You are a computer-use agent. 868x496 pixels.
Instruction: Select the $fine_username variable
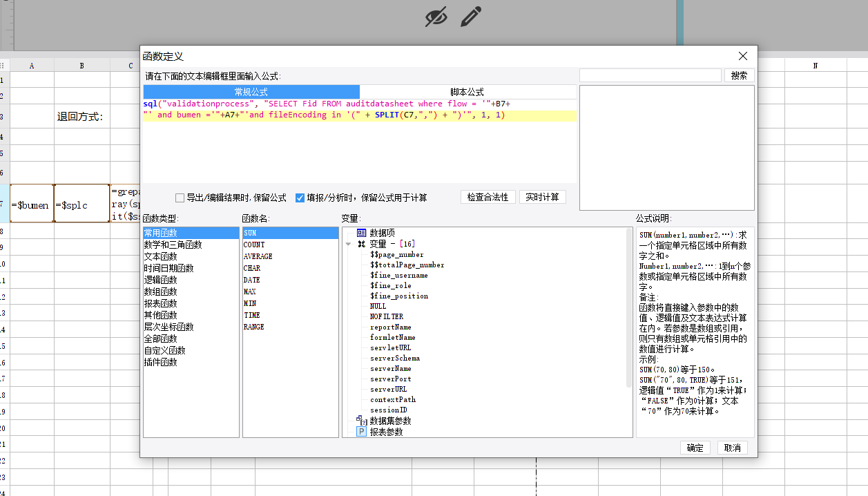pyautogui.click(x=399, y=276)
